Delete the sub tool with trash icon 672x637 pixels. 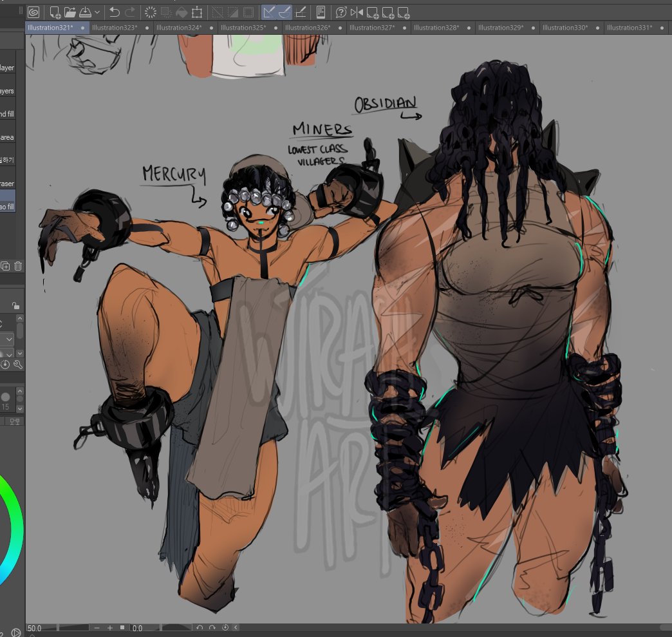(x=18, y=266)
